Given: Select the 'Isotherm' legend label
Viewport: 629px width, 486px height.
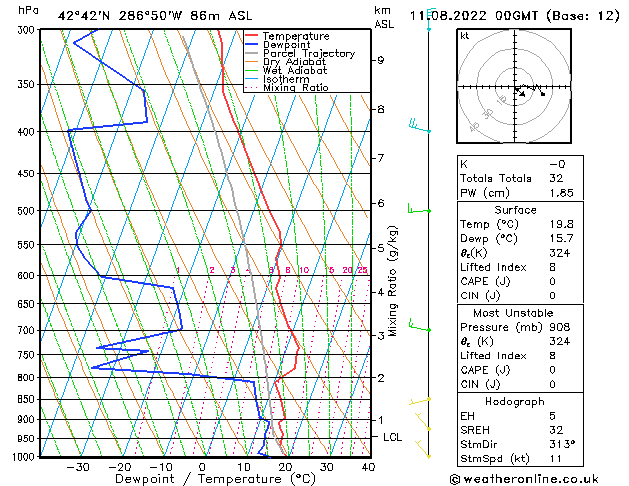Looking at the screenshot, I should [286, 79].
